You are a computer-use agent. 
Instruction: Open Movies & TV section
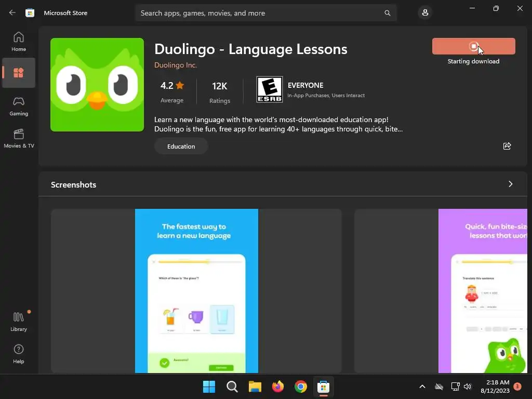(x=19, y=138)
